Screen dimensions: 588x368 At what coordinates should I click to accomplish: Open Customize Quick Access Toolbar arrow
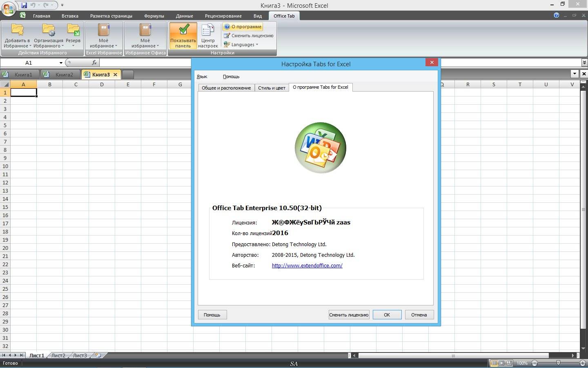[x=62, y=5]
